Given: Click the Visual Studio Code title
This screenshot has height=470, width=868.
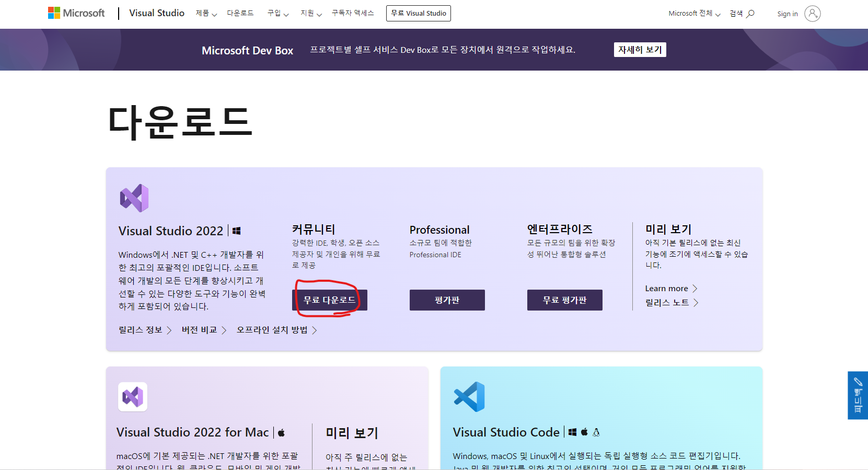Looking at the screenshot, I should pyautogui.click(x=506, y=432).
